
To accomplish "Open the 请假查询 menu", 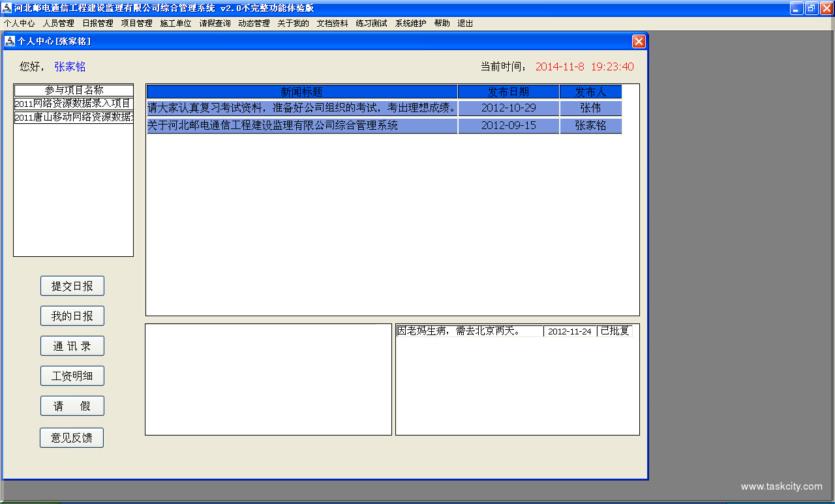I will (x=215, y=23).
